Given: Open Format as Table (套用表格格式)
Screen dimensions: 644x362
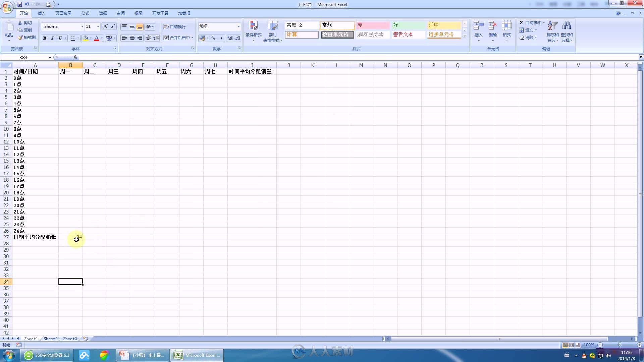Looking at the screenshot, I should click(273, 32).
